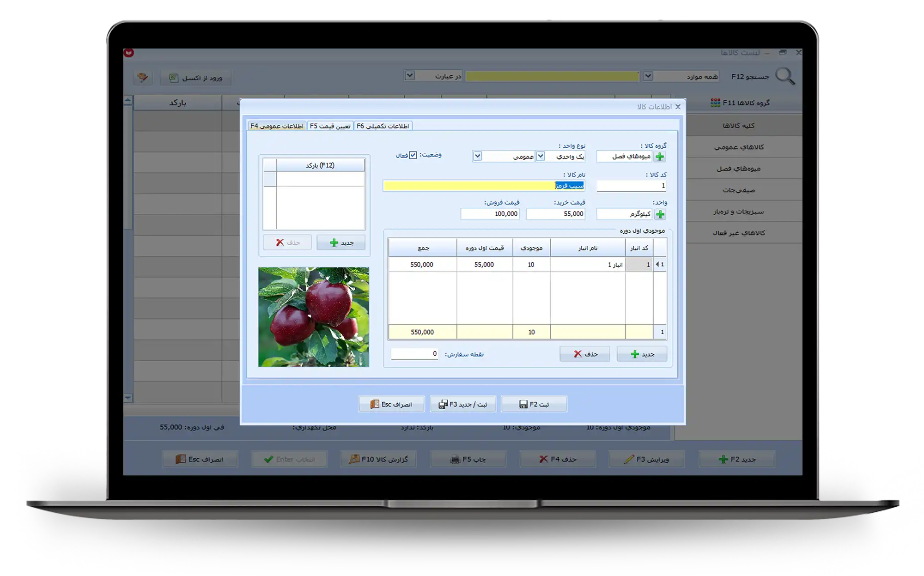The height and width of the screenshot is (576, 924).
Task: Click the بارکد column header in main list
Action: [x=178, y=103]
